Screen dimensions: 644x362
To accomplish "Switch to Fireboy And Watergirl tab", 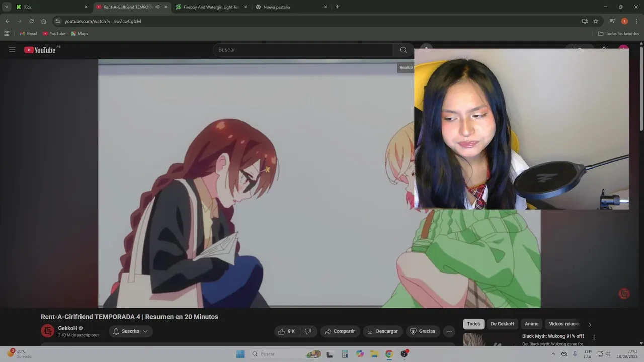I will (x=211, y=7).
